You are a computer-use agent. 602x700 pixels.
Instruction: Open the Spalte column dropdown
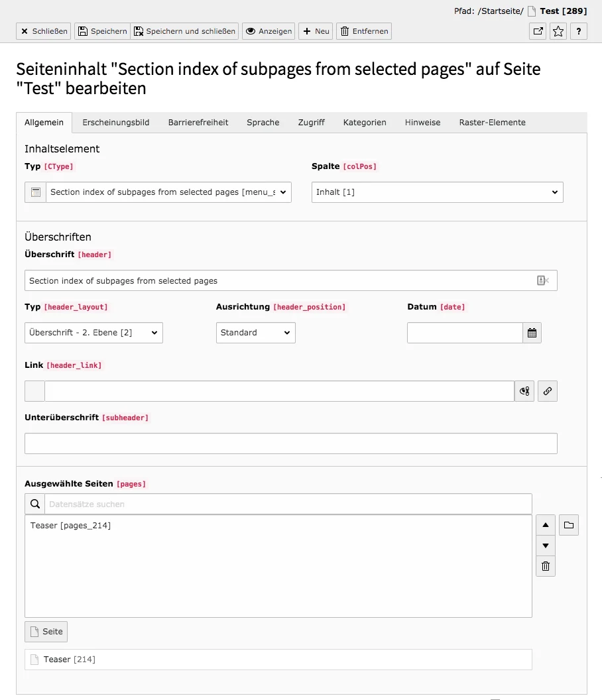click(x=436, y=192)
